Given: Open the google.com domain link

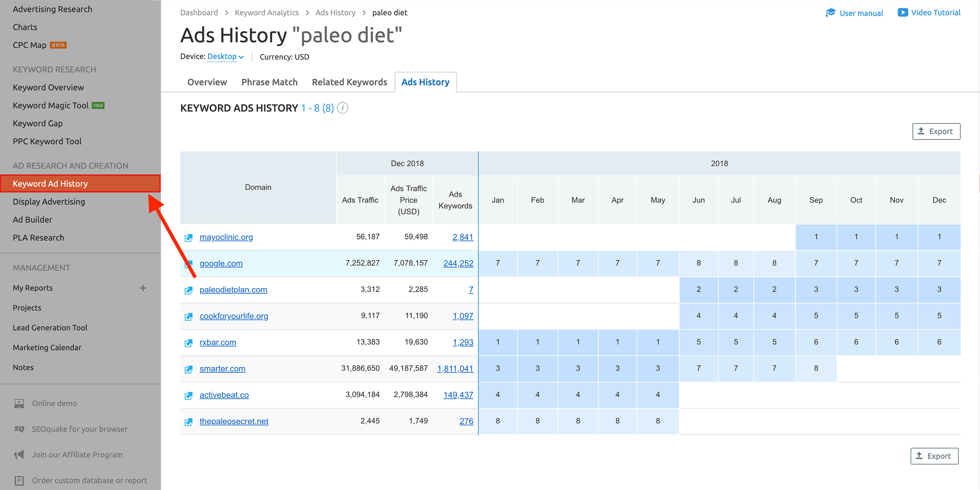Looking at the screenshot, I should (221, 263).
